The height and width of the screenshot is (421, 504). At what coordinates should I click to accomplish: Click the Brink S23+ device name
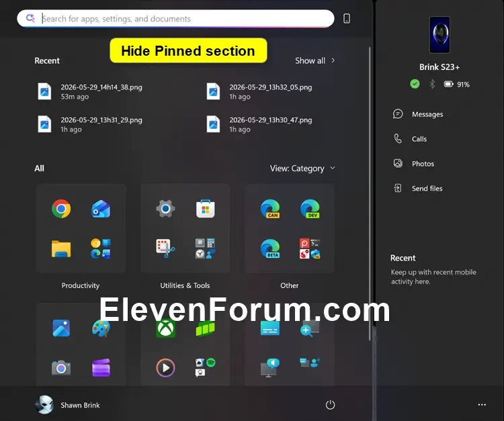point(439,66)
